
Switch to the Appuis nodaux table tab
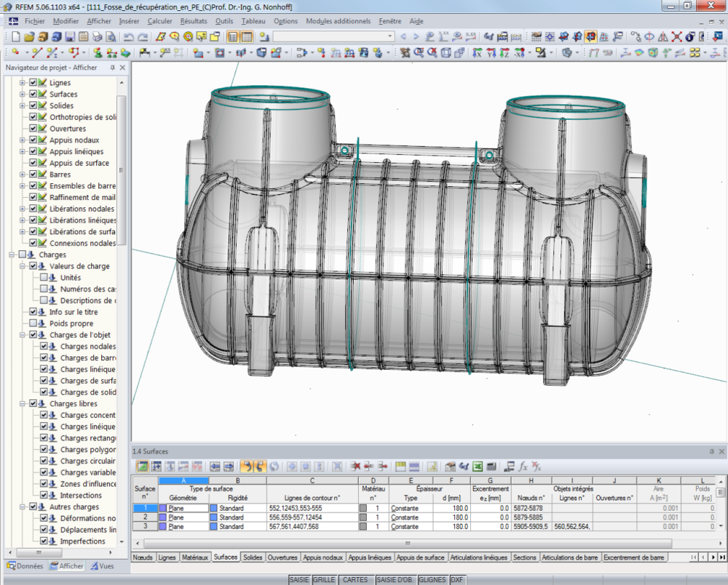point(323,557)
